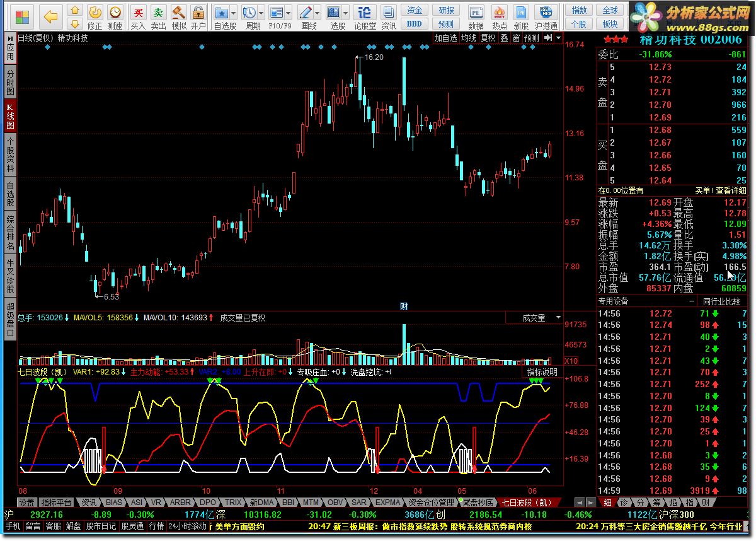Open the 自选股 watchlist toolbar icon
The height and width of the screenshot is (541, 756).
pos(222,13)
